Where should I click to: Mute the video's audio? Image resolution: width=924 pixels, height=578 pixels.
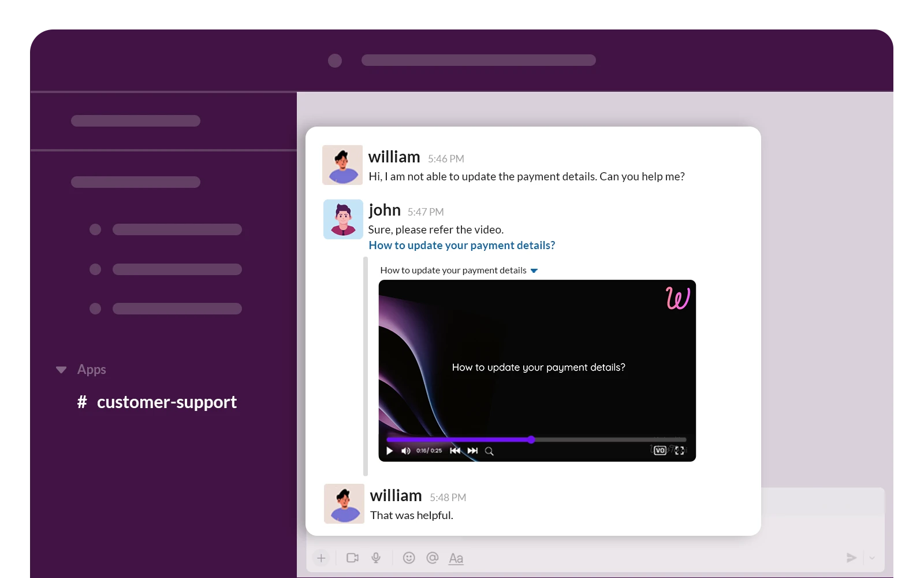click(x=405, y=451)
